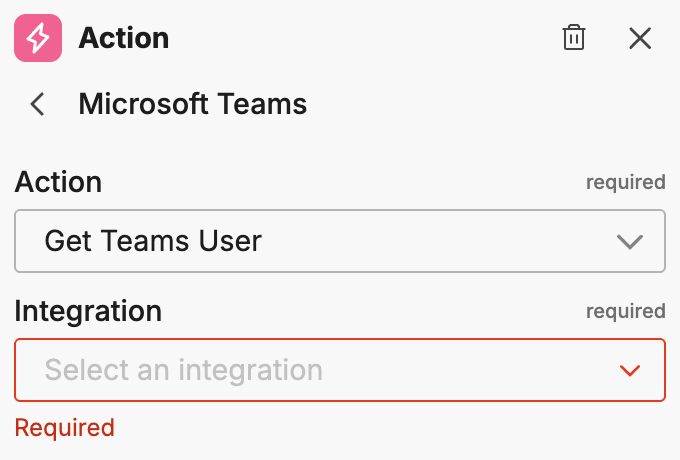Click the Microsoft Teams heading
The width and height of the screenshot is (680, 460).
pos(192,104)
